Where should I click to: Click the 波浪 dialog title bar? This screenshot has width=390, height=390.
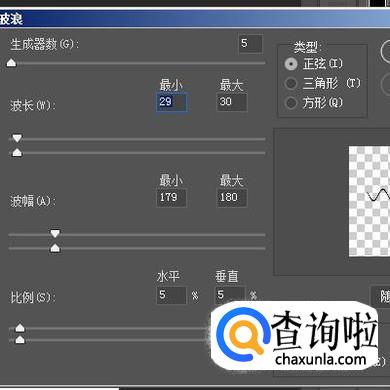(x=195, y=18)
